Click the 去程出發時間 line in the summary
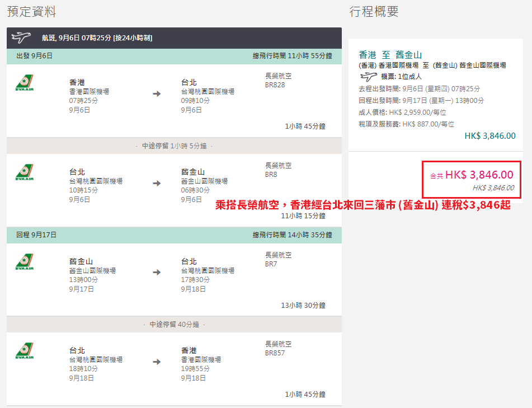The height and width of the screenshot is (408, 532). pyautogui.click(x=420, y=89)
